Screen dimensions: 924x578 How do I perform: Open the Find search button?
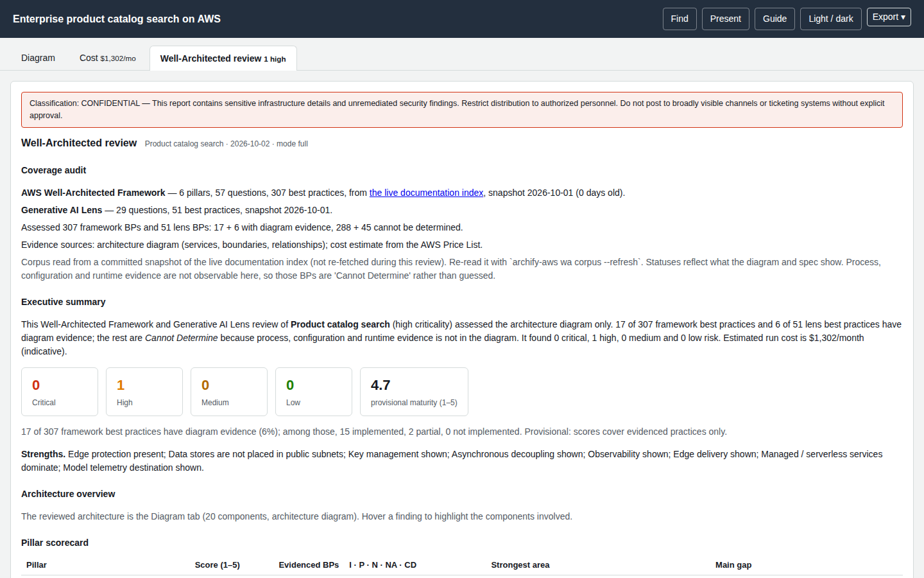[680, 19]
